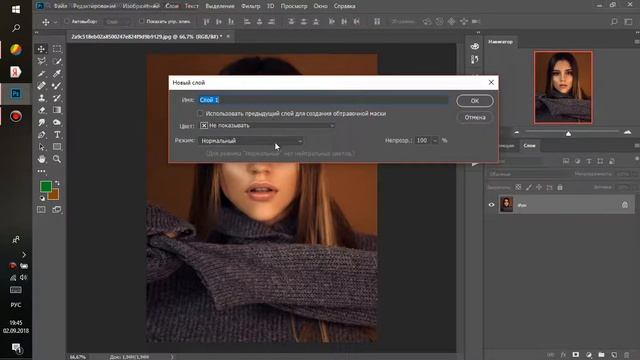Reset default foreground and background colors
Image resolution: width=640 pixels, height=360 pixels.
coord(42,198)
